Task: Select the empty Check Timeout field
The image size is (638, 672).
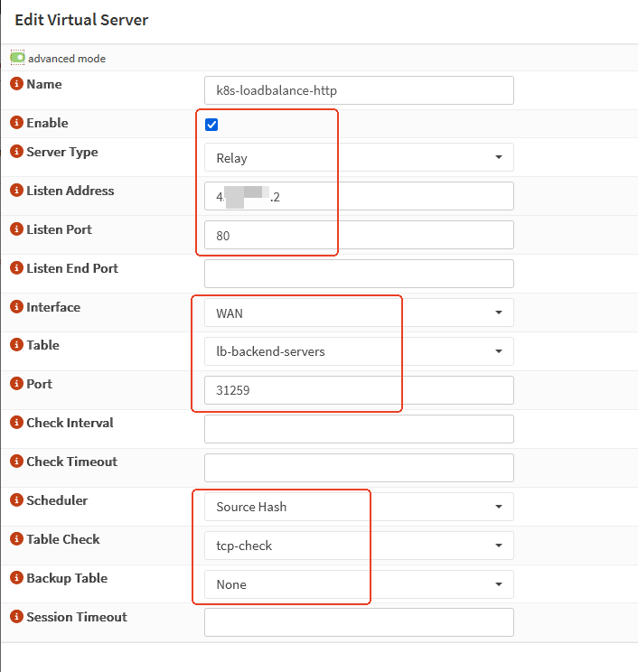Action: 359,468
